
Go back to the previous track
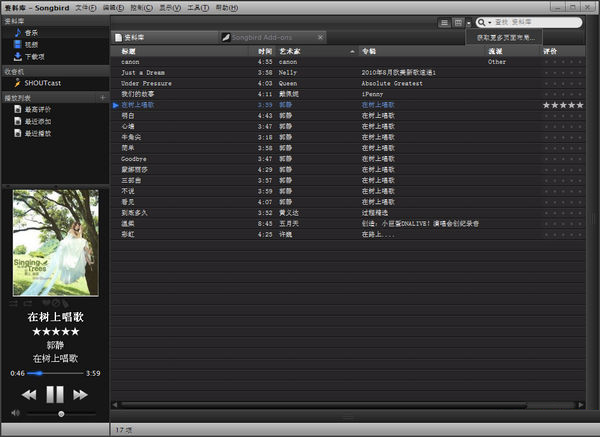(29, 395)
